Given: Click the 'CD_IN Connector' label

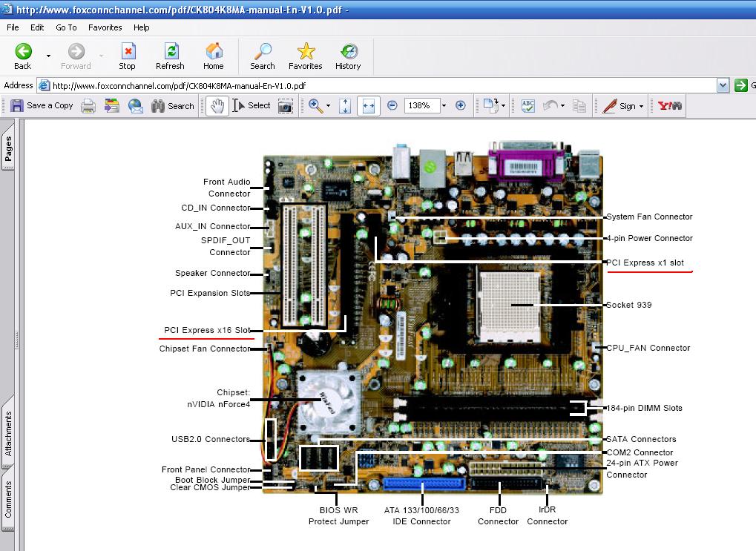Looking at the screenshot, I should pyautogui.click(x=215, y=208).
